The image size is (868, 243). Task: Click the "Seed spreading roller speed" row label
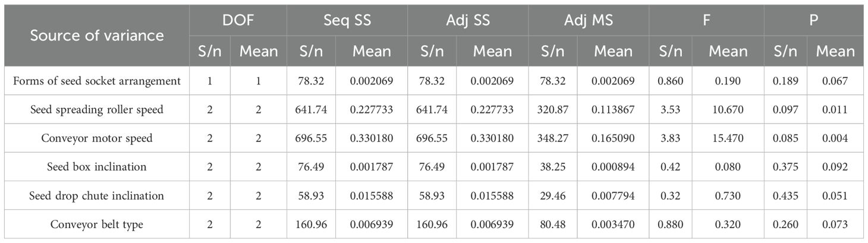[97, 109]
